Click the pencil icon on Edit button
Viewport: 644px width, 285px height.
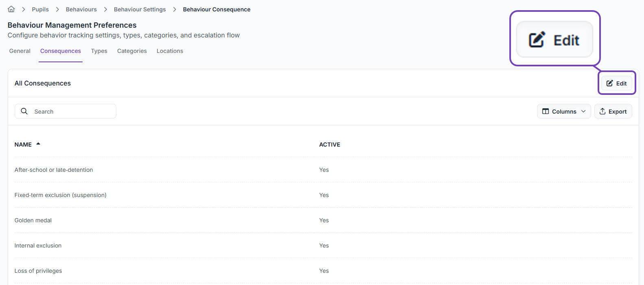609,83
